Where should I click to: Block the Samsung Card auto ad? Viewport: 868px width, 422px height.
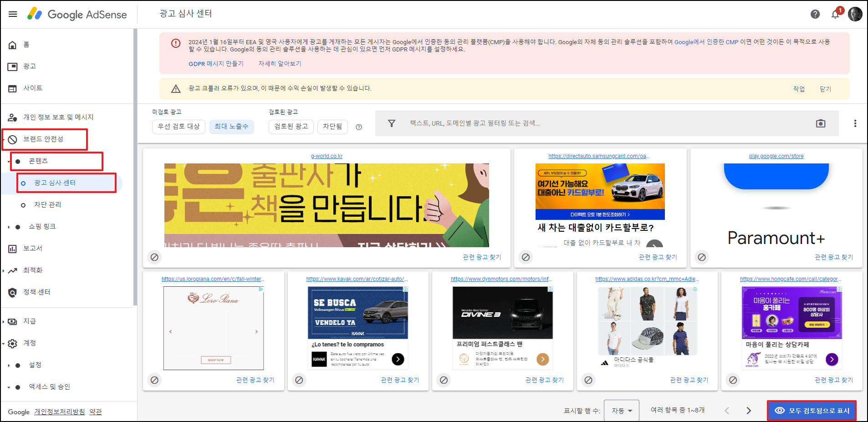526,257
